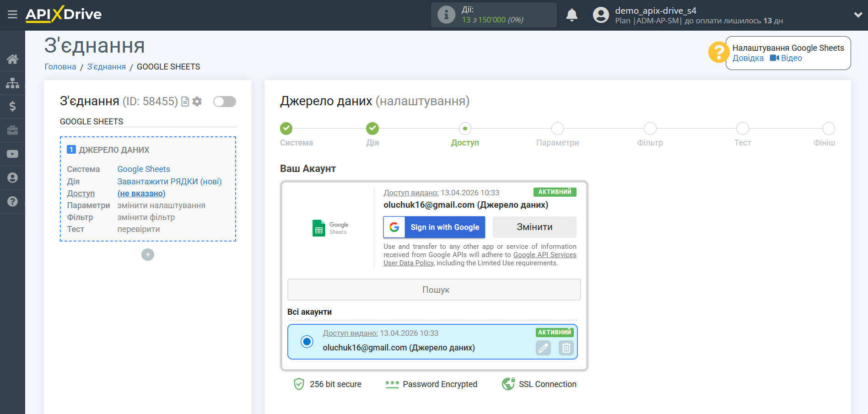Open the "Довідка" help link
This screenshot has height=414, width=868.
coord(748,58)
